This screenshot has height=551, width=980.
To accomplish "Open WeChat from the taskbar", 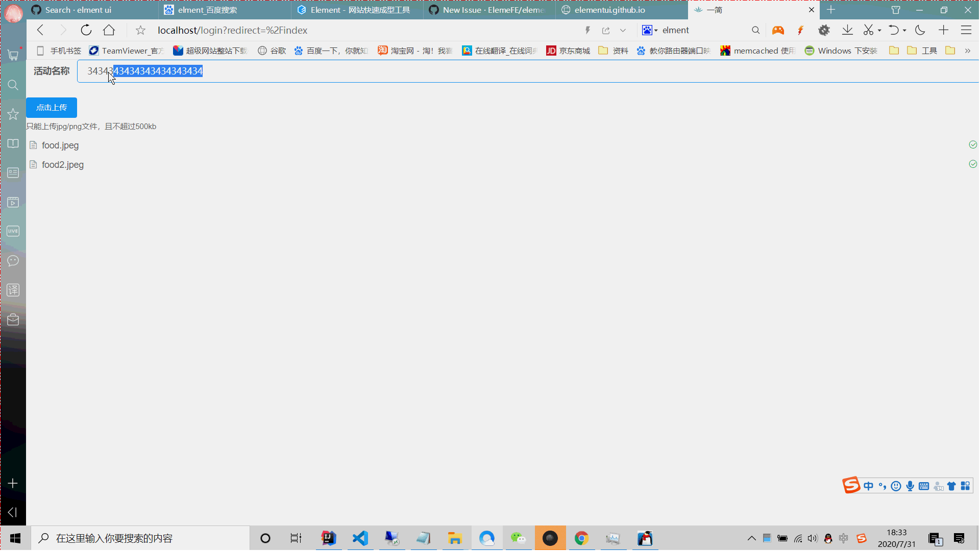I will point(518,538).
